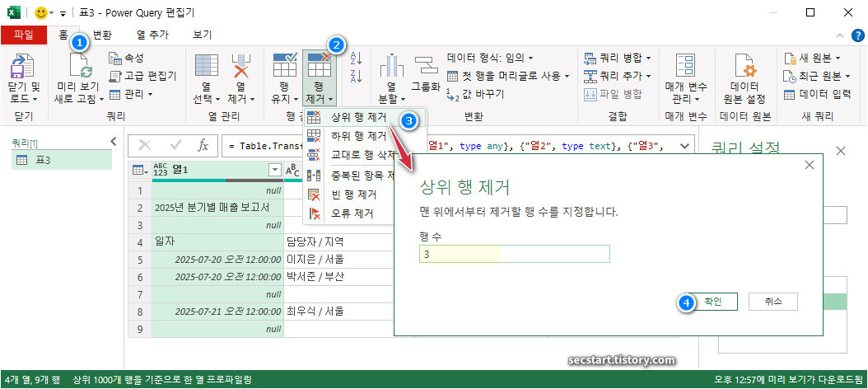Confirm dialog with 확인 button
Image resolution: width=868 pixels, height=389 pixels.
(712, 302)
